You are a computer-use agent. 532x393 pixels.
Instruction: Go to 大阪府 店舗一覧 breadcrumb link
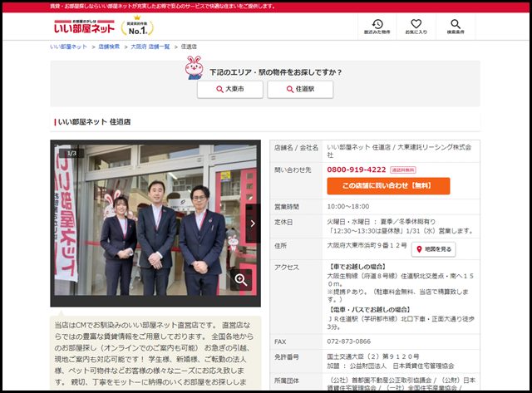tap(150, 47)
